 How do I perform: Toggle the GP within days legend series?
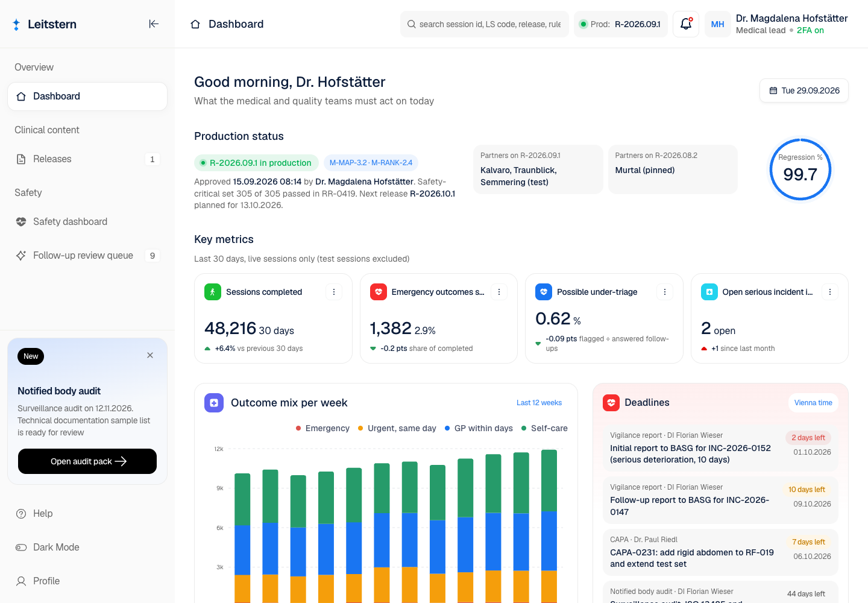pyautogui.click(x=479, y=428)
